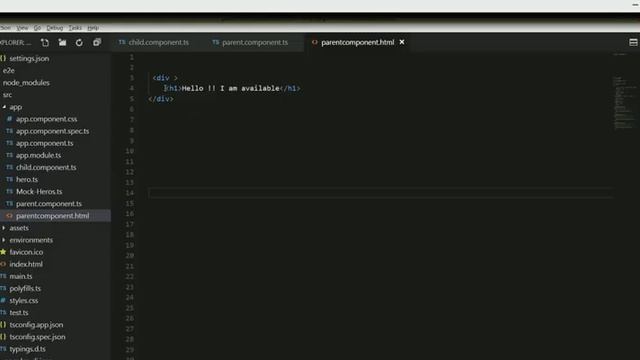
Task: Open main.ts file
Action: click(21, 276)
